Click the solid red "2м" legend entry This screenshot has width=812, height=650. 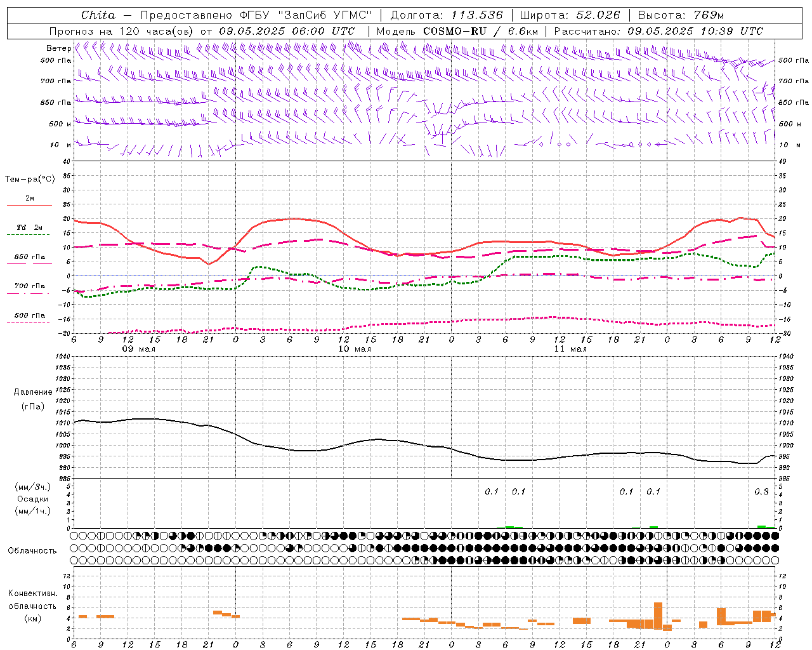tap(29, 201)
